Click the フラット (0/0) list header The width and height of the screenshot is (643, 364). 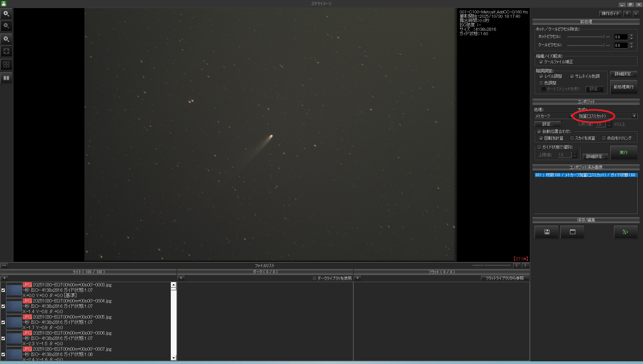441,272
